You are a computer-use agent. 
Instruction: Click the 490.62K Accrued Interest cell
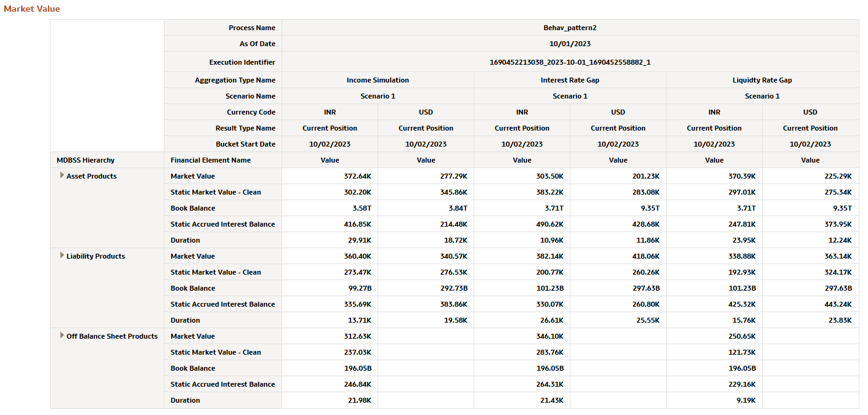coord(522,224)
